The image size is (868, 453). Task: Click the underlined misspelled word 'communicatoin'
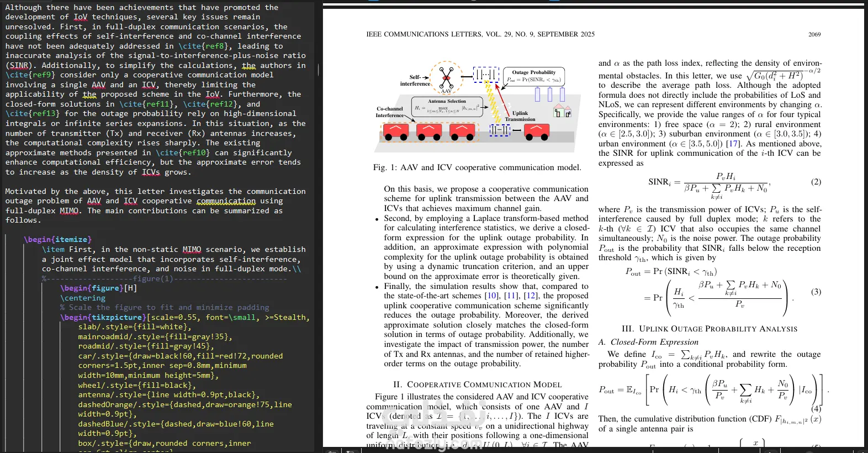pos(226,201)
